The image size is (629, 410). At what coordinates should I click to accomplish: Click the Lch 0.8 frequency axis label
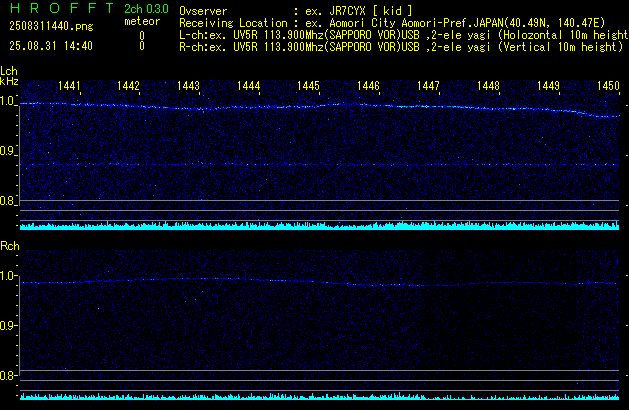pyautogui.click(x=7, y=201)
